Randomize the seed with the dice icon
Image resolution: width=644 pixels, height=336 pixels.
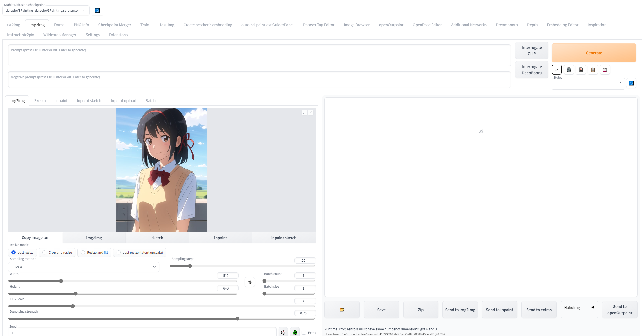coord(283,332)
